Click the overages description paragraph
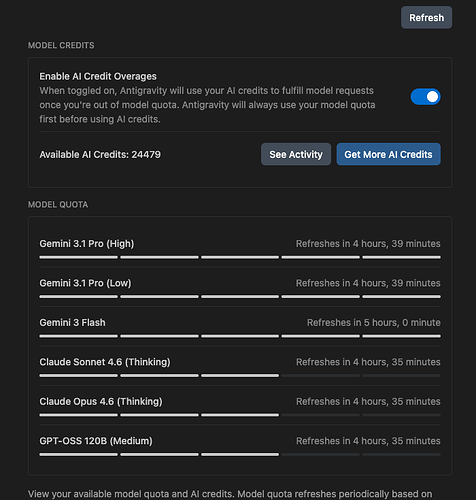Viewport: 476px width, 500px height. [x=207, y=105]
